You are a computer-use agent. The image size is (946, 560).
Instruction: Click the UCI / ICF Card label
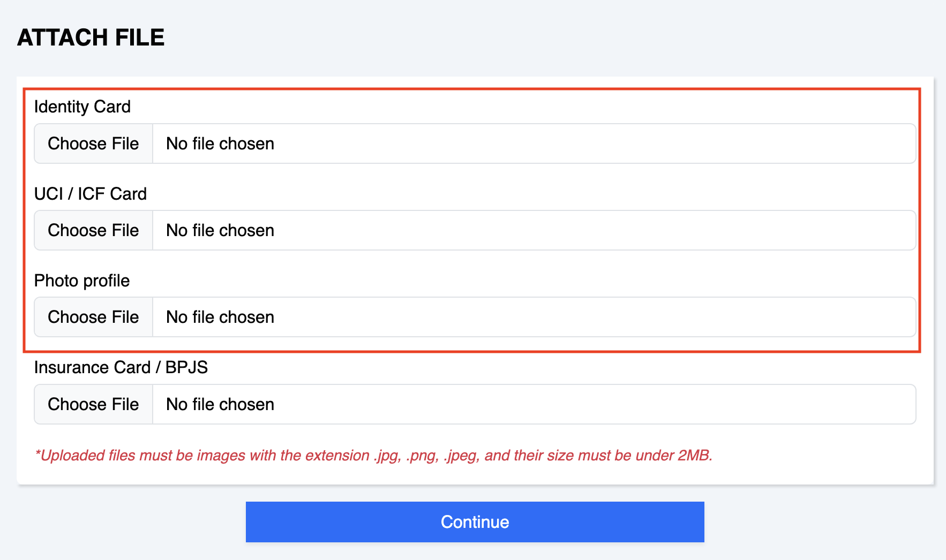click(x=91, y=194)
